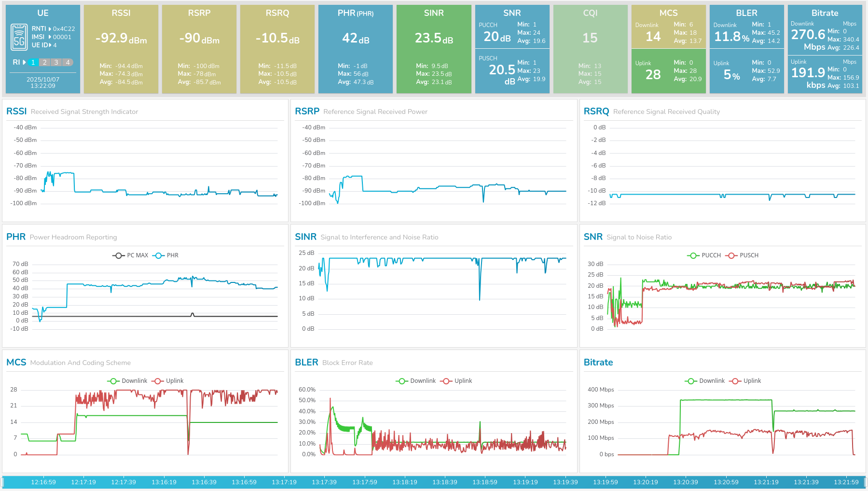Image resolution: width=868 pixels, height=491 pixels.
Task: Click 13:18:59 on the bottom timeline
Action: 485,482
